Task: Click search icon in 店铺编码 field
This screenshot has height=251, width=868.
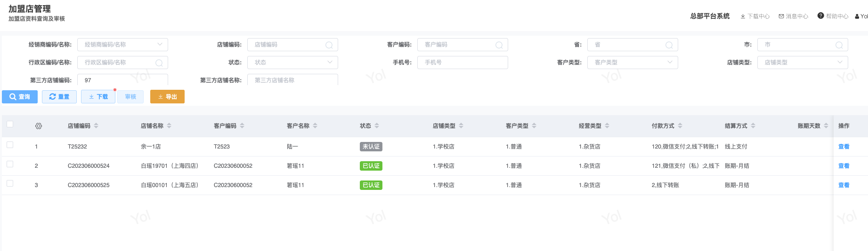Action: [329, 45]
